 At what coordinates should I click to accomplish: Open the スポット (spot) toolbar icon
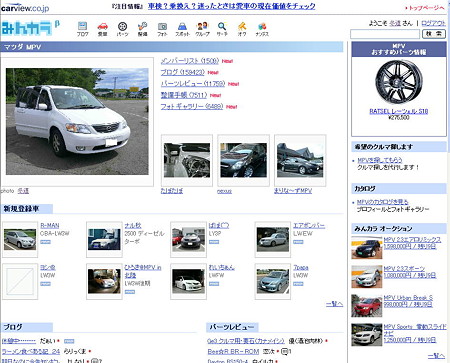pos(182,29)
